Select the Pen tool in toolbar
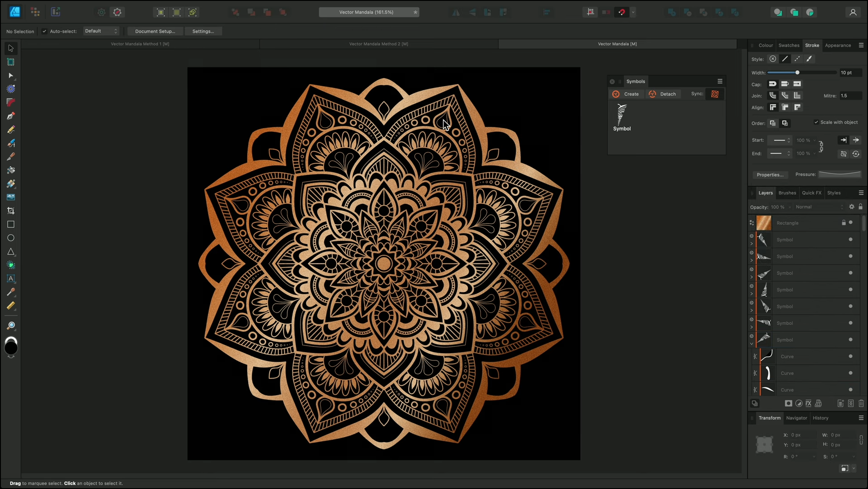Screen dimensions: 868x489 (11, 116)
